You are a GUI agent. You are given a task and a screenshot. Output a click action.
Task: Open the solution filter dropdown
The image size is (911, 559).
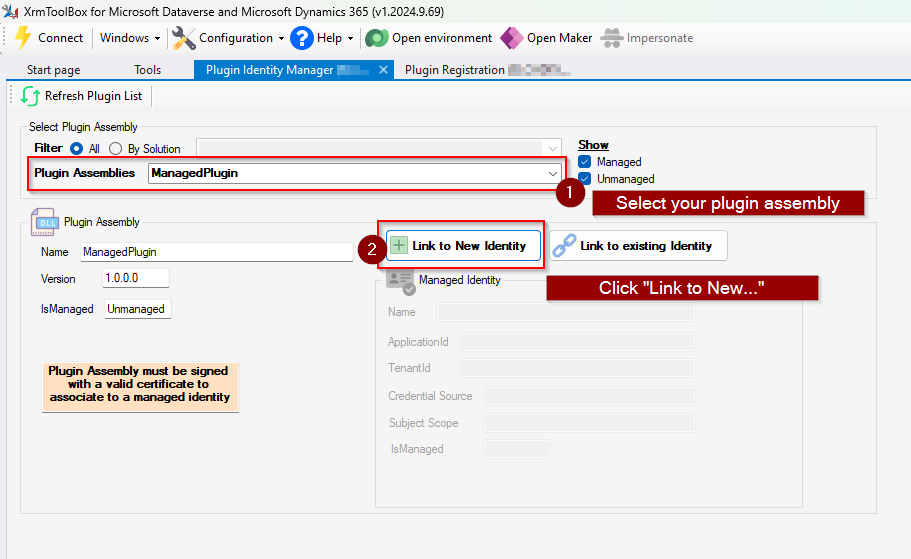pyautogui.click(x=553, y=149)
